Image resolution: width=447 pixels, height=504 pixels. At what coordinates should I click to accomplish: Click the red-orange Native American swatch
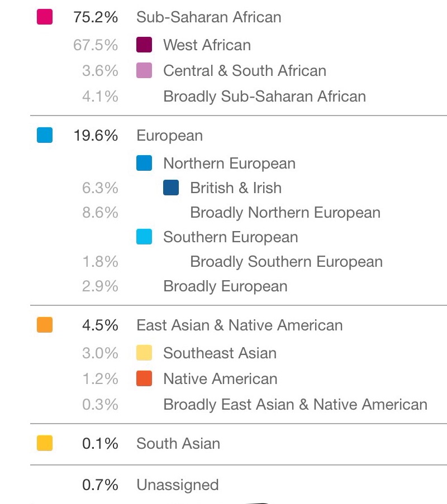pyautogui.click(x=144, y=378)
